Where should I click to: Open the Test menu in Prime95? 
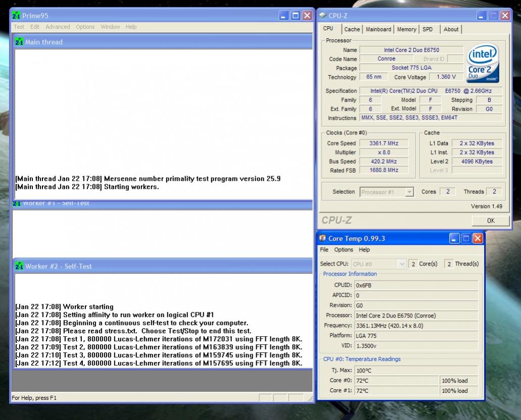19,27
